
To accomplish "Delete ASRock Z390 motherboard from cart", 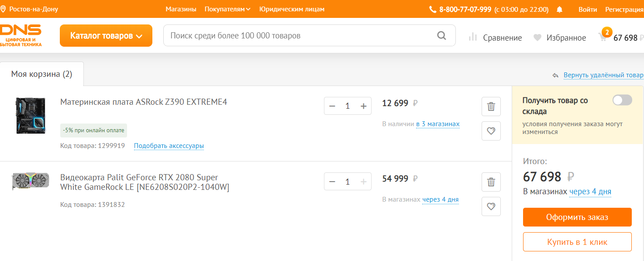I will (x=491, y=106).
